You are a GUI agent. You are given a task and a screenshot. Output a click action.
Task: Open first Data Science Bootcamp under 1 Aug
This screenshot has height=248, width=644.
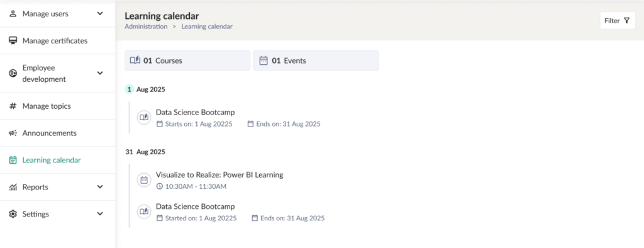pos(196,112)
